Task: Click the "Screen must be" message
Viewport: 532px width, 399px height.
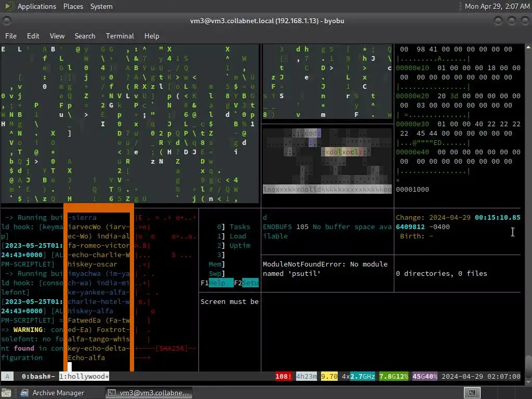Action: (229, 302)
